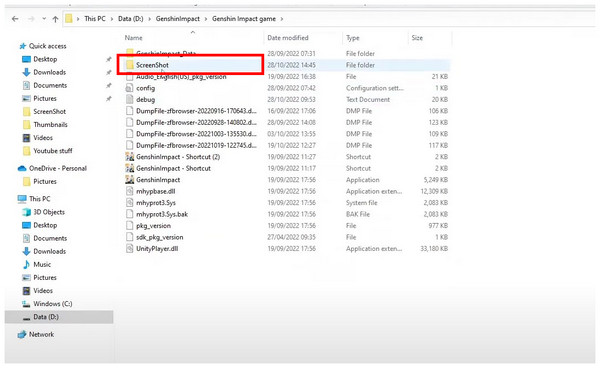The height and width of the screenshot is (368, 600).
Task: Open Thumbnails folder in navigation pane
Action: point(45,124)
